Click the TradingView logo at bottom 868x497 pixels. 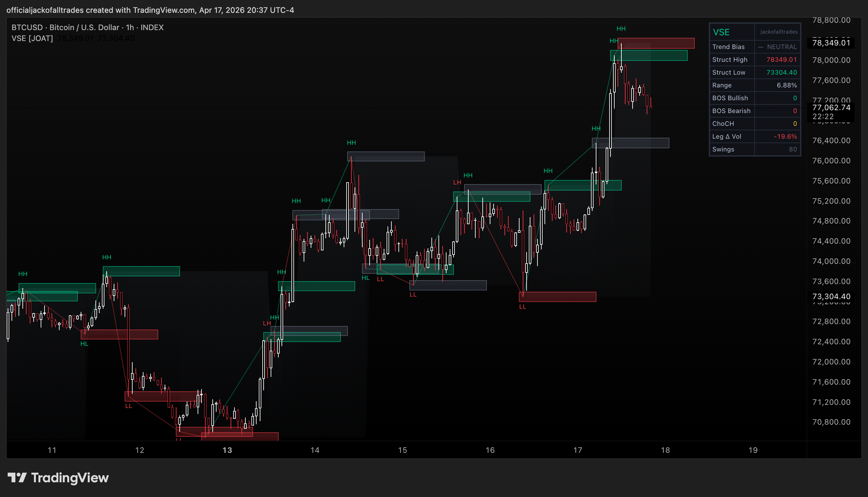tap(58, 477)
